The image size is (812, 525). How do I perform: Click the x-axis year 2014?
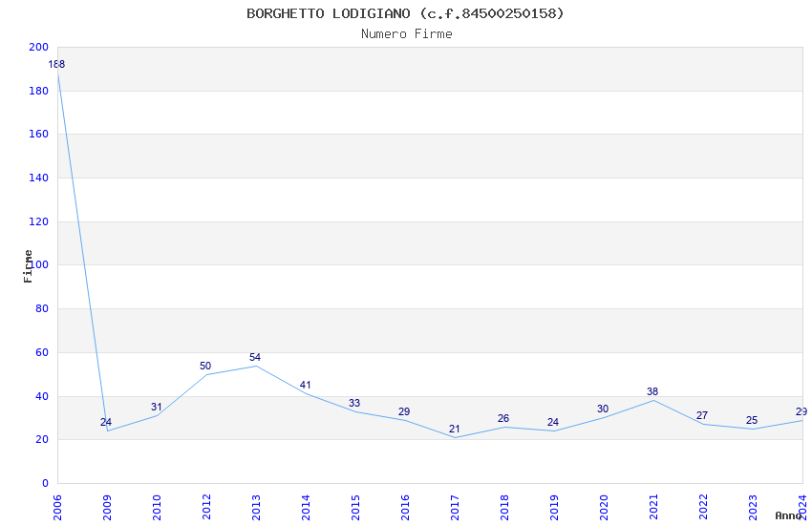click(306, 508)
